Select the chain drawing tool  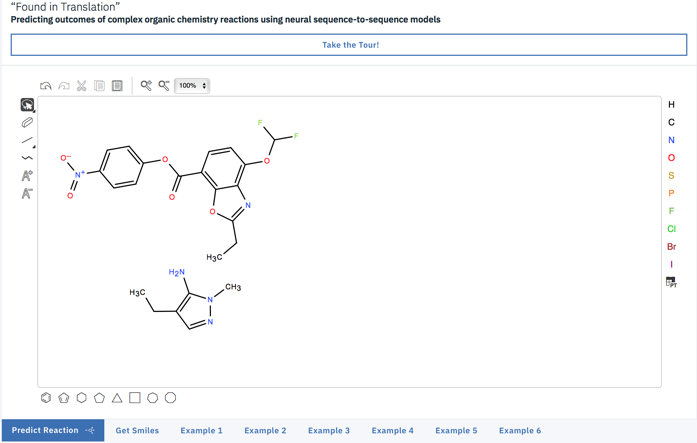point(27,158)
